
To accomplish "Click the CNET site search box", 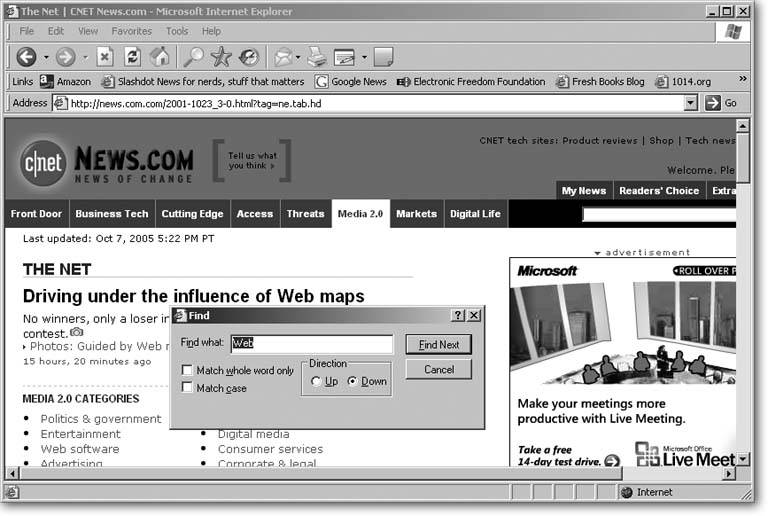I will (659, 214).
